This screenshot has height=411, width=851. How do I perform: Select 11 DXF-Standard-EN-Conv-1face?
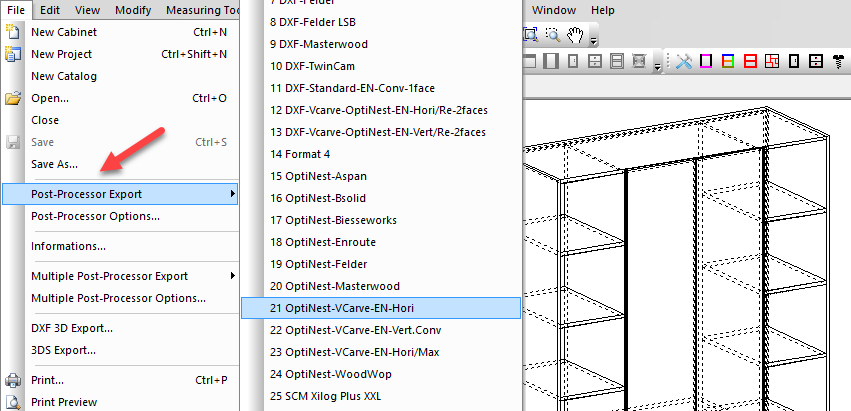pyautogui.click(x=381, y=88)
